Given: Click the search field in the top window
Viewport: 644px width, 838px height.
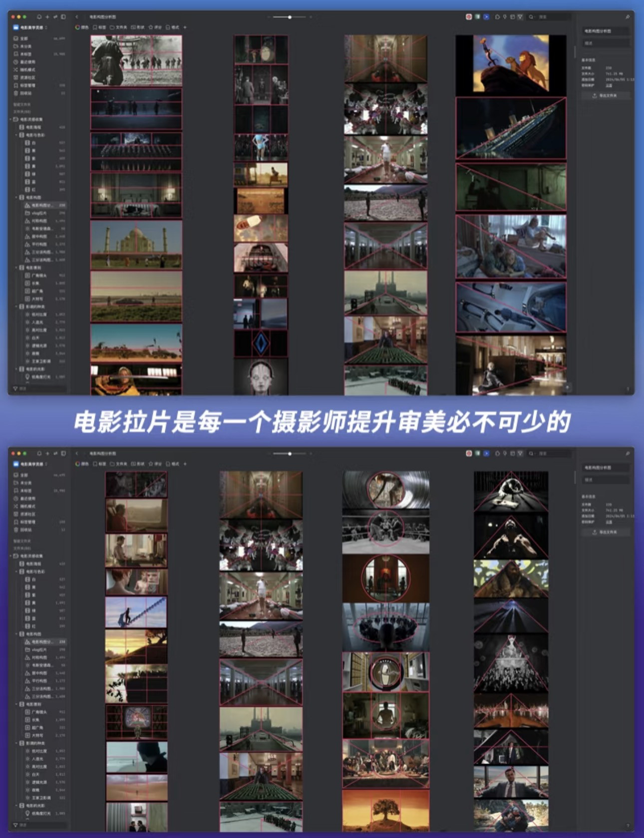Looking at the screenshot, I should 549,17.
